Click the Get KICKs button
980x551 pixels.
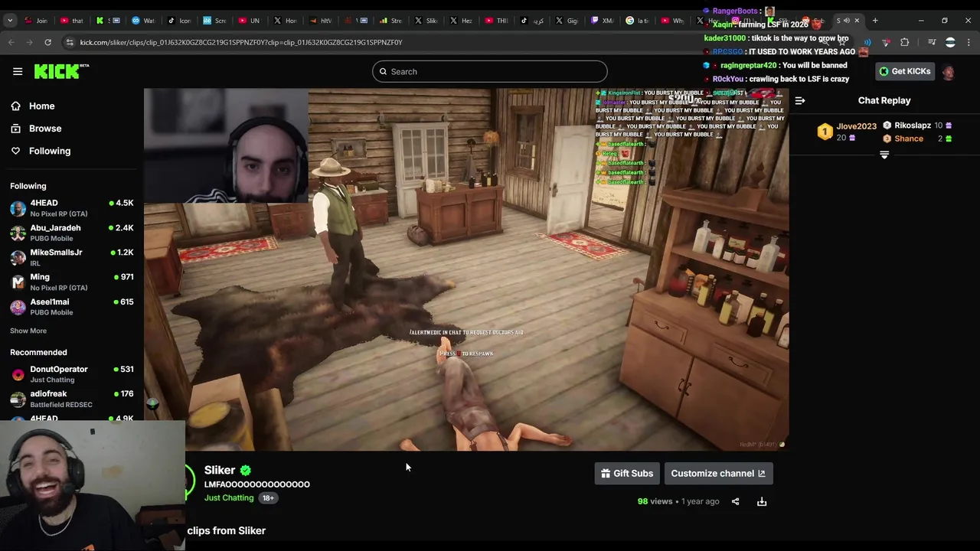(904, 71)
